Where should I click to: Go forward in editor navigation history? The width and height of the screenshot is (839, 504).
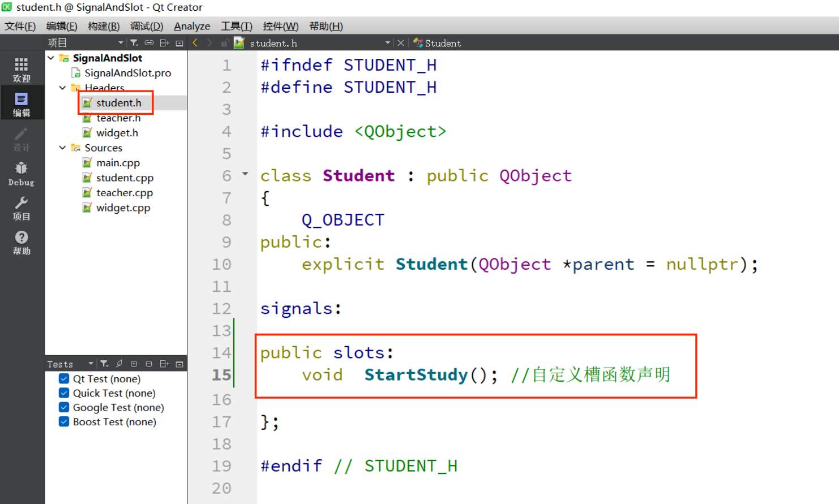click(209, 43)
